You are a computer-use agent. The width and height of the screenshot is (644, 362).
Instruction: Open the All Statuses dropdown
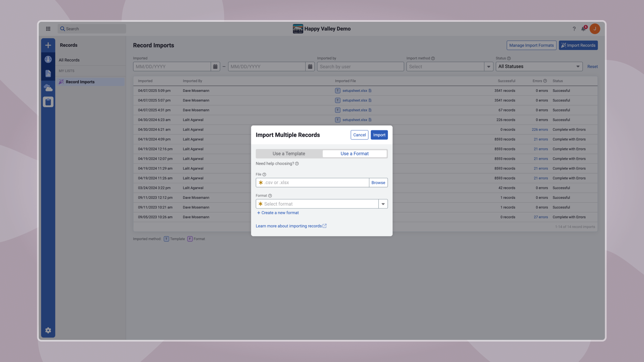coord(539,66)
